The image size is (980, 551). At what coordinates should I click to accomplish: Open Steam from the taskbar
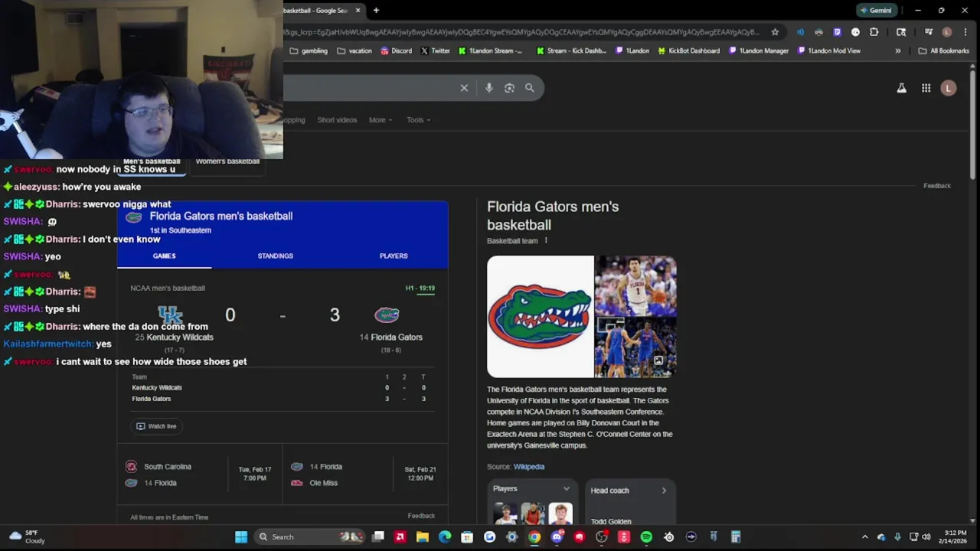669,537
